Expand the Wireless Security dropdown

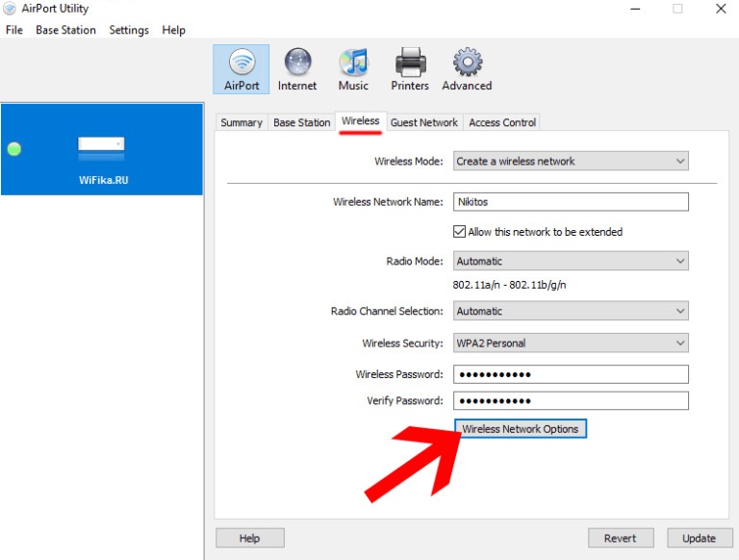(571, 343)
